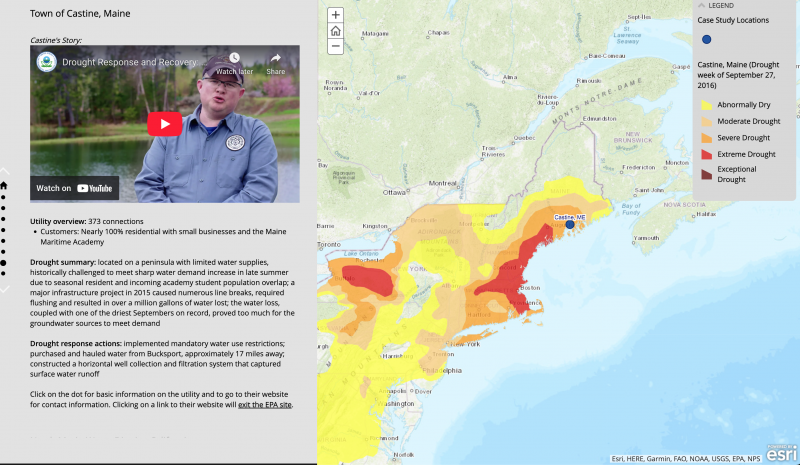Click the Extreme Drought red legend swatch

706,155
